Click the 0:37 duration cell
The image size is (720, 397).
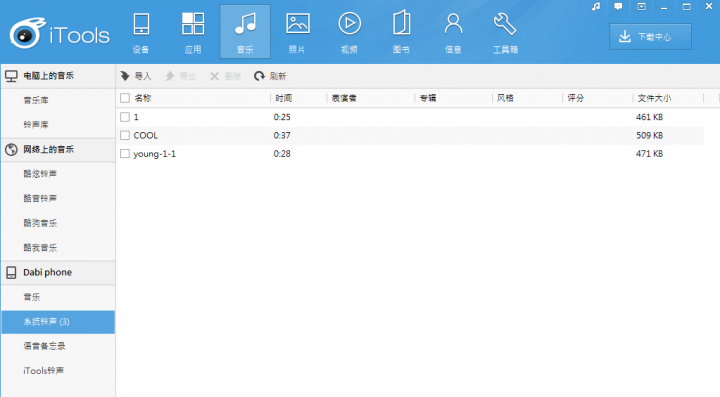coord(282,135)
